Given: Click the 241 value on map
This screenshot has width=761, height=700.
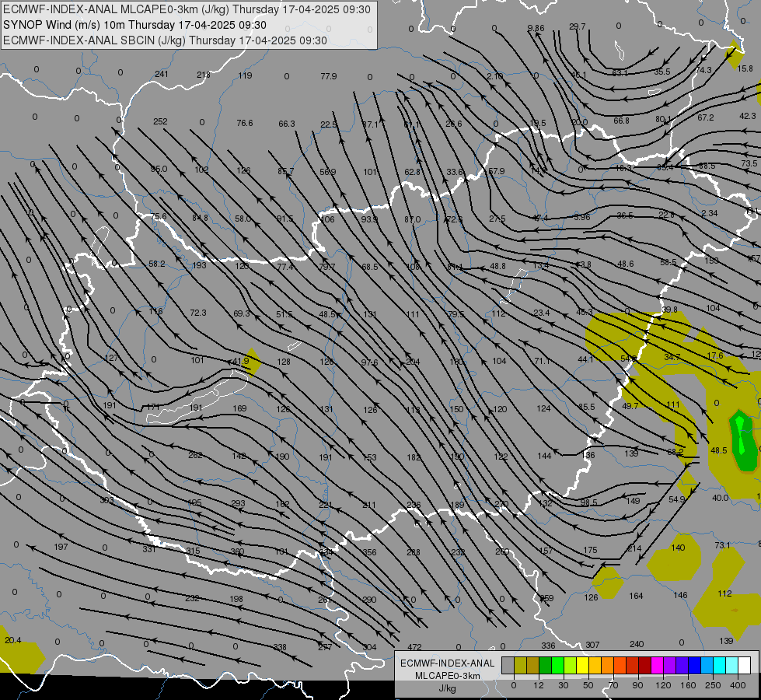Looking at the screenshot, I should tap(162, 74).
